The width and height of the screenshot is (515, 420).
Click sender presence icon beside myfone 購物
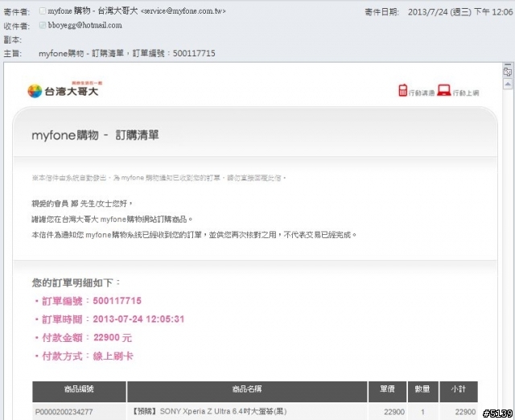[x=43, y=10]
